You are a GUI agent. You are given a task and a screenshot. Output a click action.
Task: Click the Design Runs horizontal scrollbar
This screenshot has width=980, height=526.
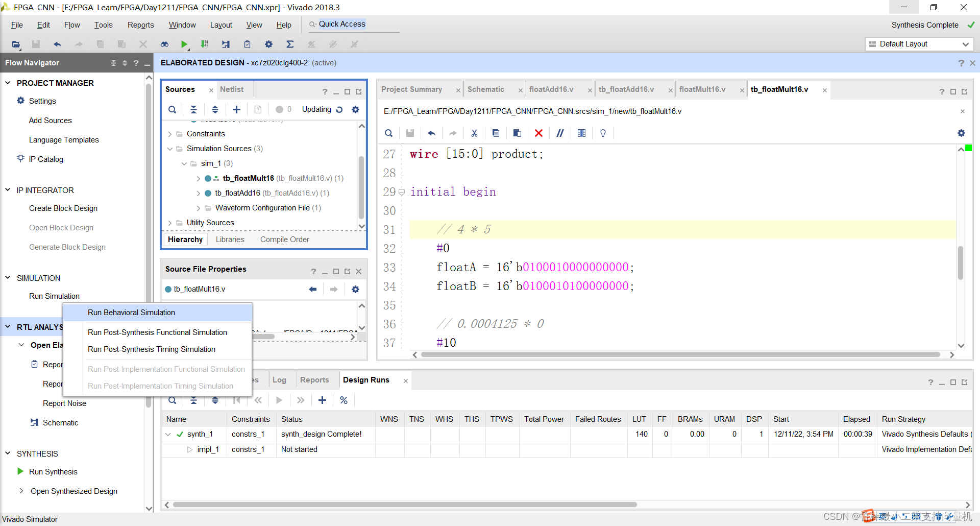point(405,505)
